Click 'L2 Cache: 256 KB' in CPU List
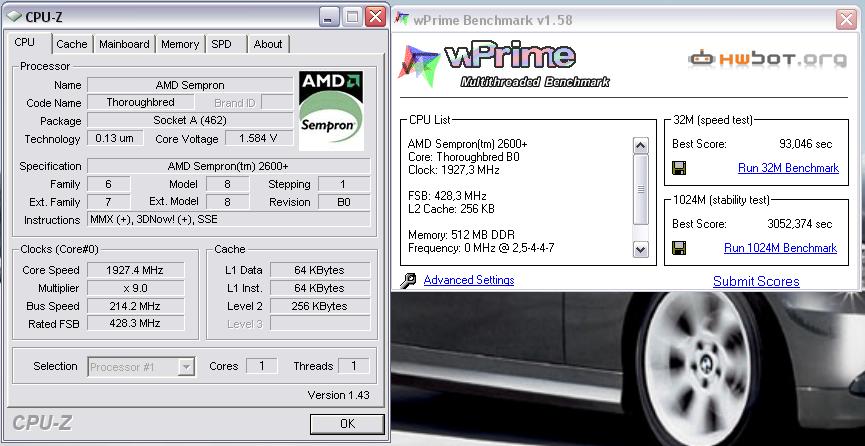 (451, 209)
